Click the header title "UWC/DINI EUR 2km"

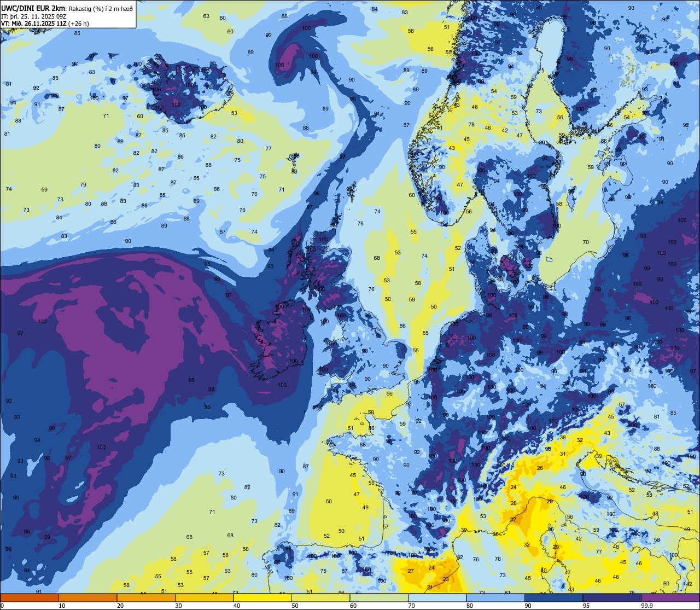tap(33, 7)
